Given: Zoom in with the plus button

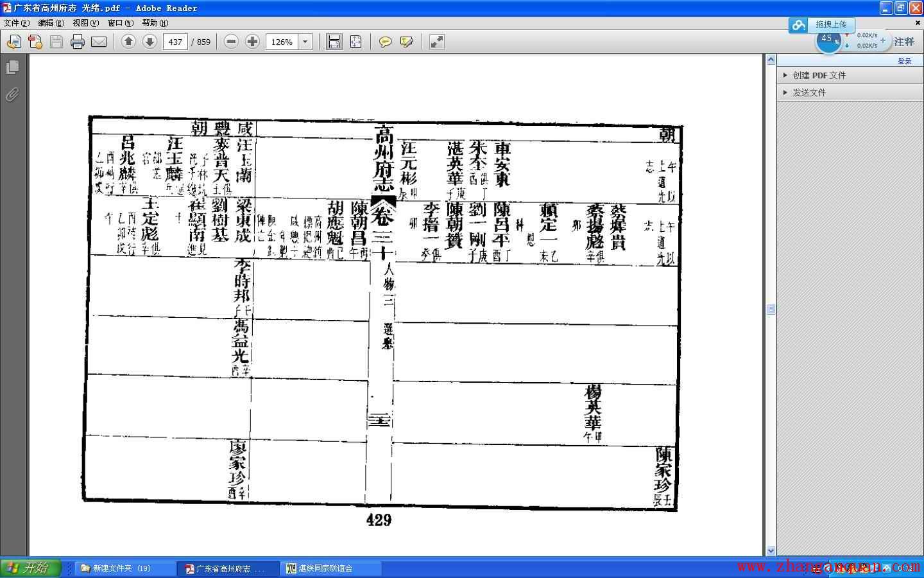Looking at the screenshot, I should [253, 42].
